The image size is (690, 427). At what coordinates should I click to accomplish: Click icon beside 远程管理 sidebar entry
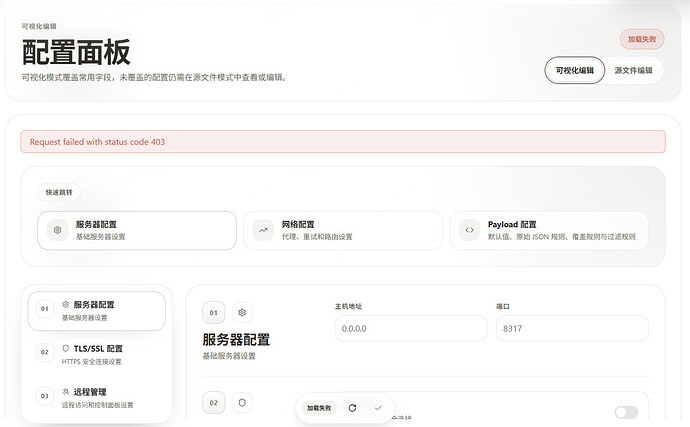(x=66, y=392)
